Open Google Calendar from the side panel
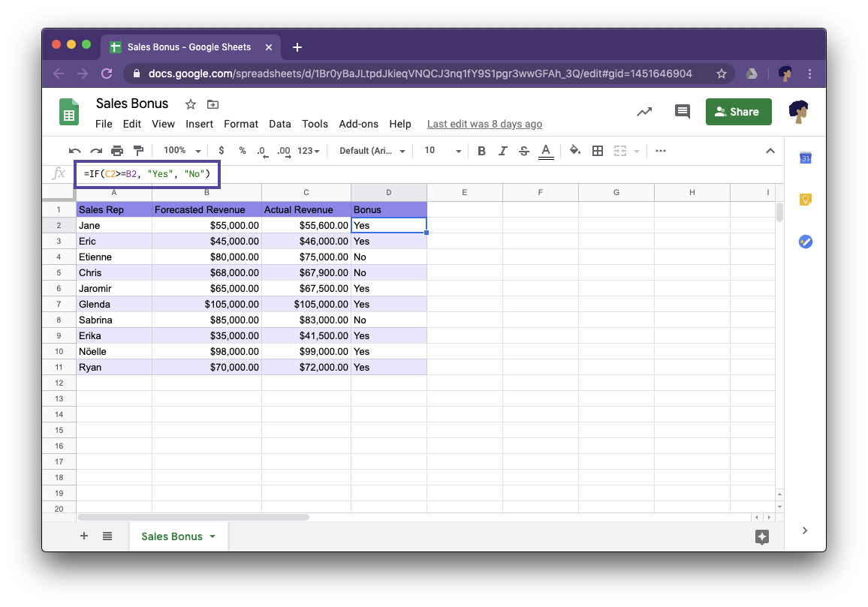Screen dimensions: 868x607 point(806,158)
